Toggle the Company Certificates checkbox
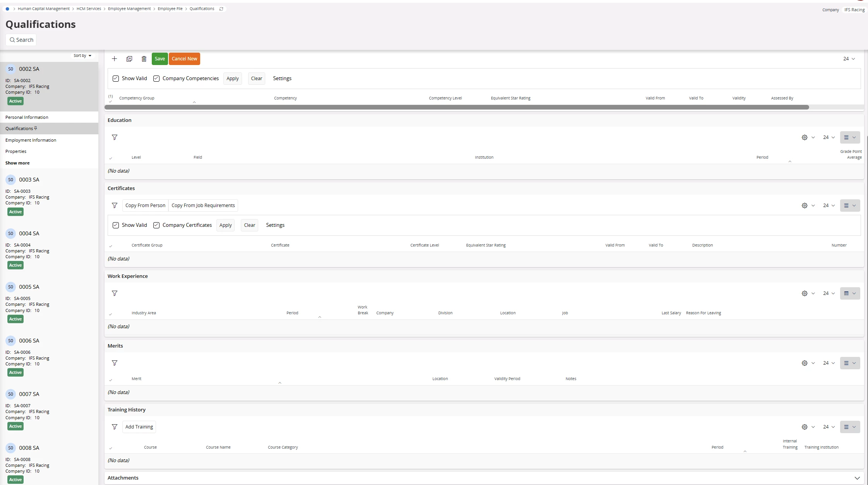This screenshot has height=485, width=868. 156,225
